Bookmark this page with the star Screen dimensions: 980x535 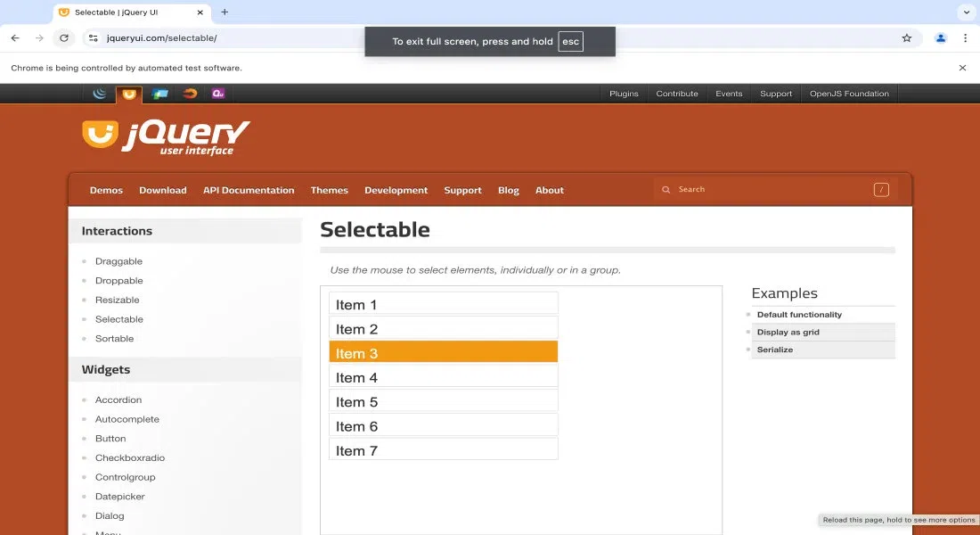[x=907, y=38]
